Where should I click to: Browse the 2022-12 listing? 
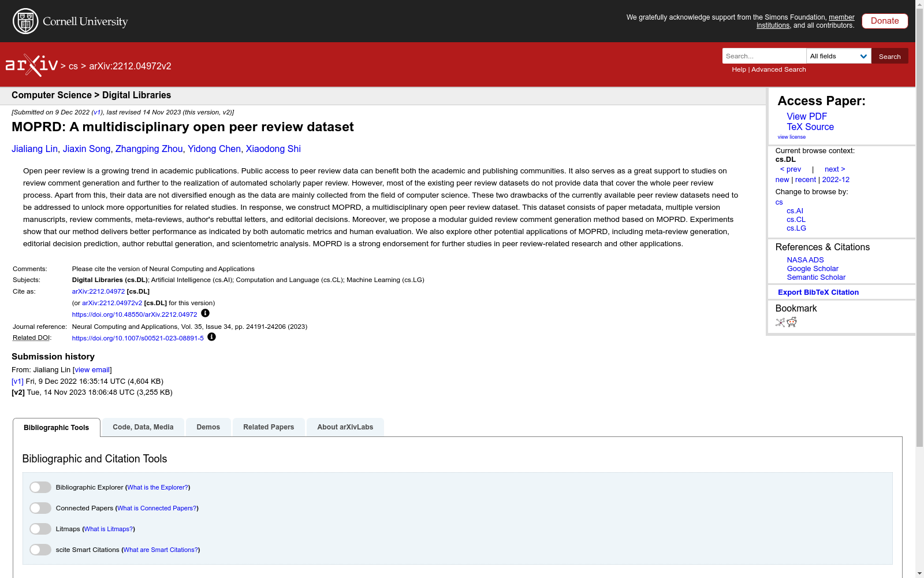[x=836, y=180]
